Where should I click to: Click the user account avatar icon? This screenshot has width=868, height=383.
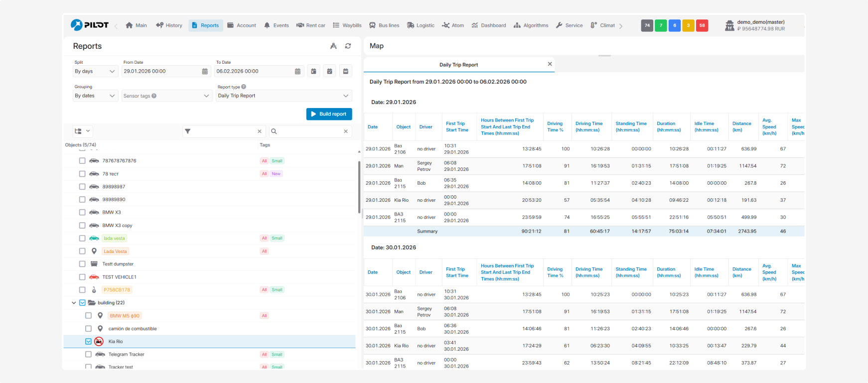point(729,25)
